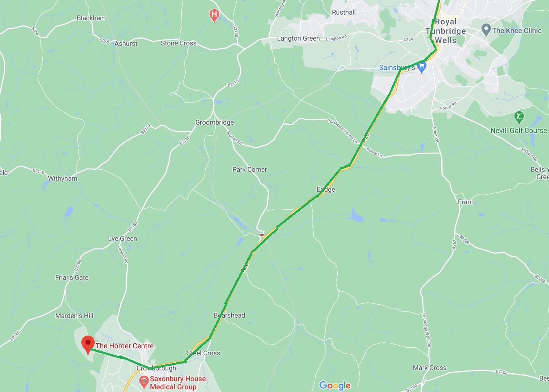Click the railway station icon near Eridge
The width and height of the screenshot is (549, 392).
pyautogui.click(x=262, y=235)
